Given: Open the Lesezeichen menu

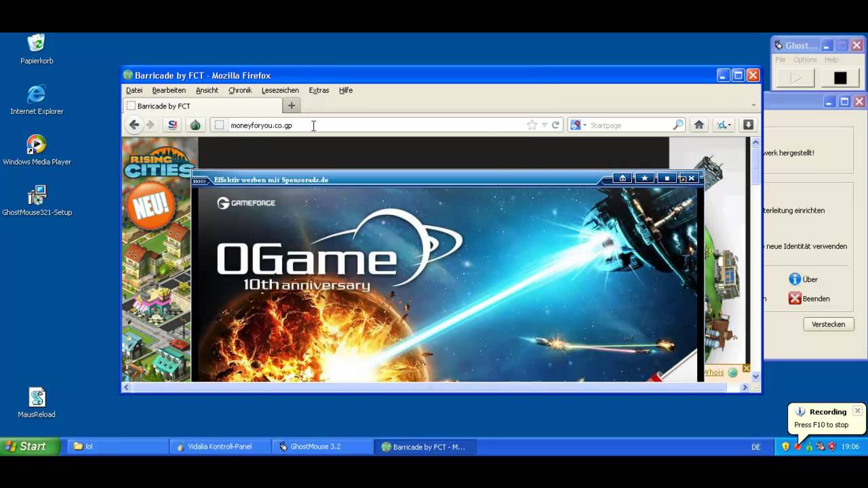Looking at the screenshot, I should (x=280, y=90).
